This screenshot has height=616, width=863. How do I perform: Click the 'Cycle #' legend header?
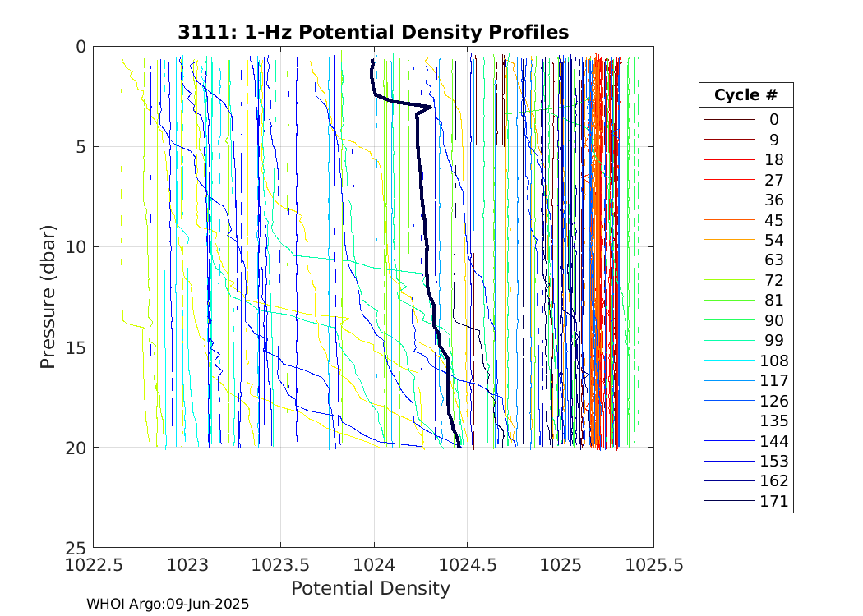[x=745, y=95]
